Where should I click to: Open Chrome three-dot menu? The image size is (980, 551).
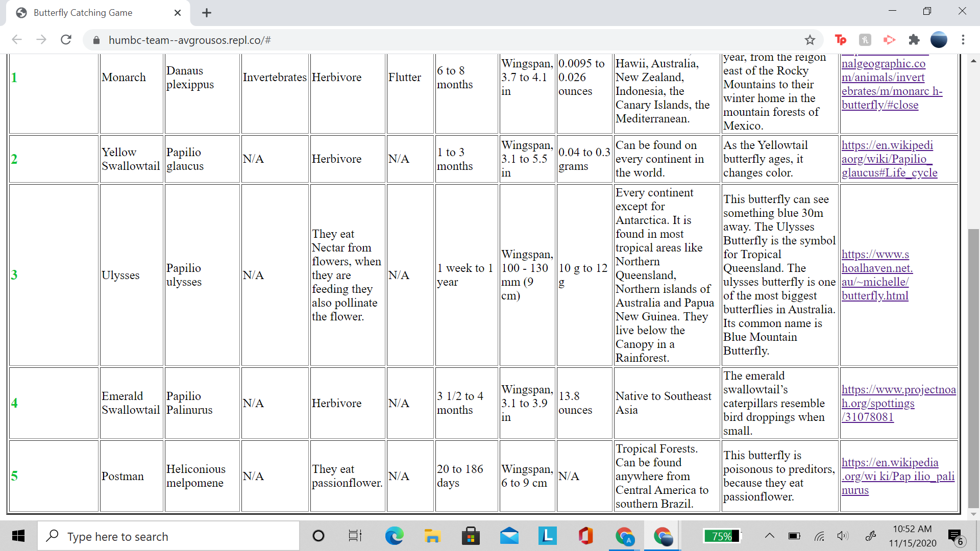tap(963, 40)
